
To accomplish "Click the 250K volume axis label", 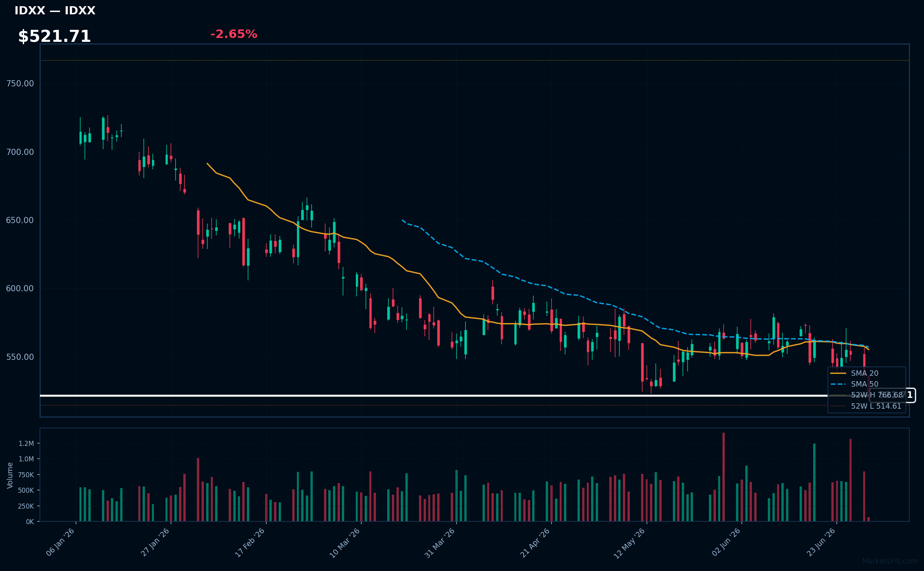I will [26, 506].
